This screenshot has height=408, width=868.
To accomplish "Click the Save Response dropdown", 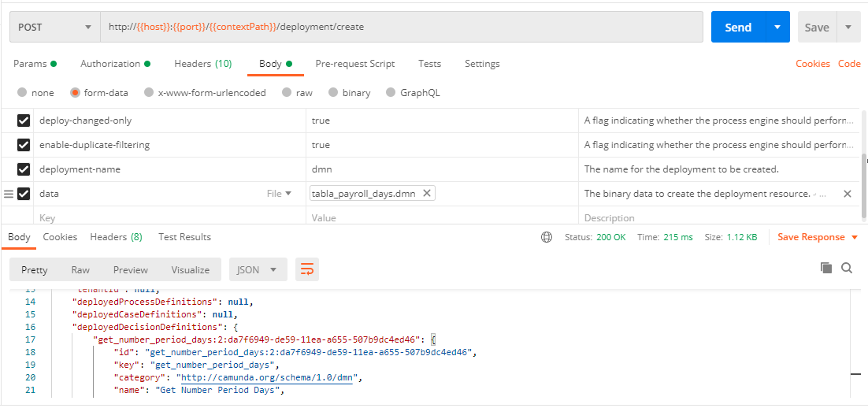I will 818,237.
